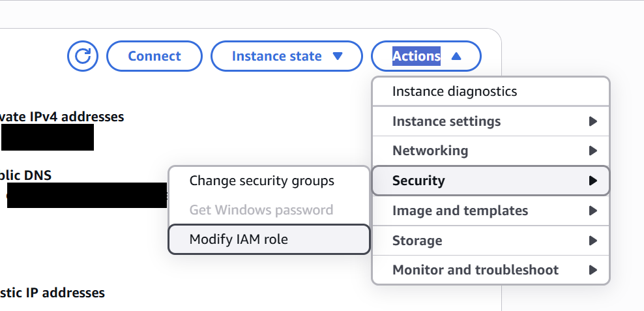
Task: Click the greyed Get Windows password item
Action: point(269,210)
